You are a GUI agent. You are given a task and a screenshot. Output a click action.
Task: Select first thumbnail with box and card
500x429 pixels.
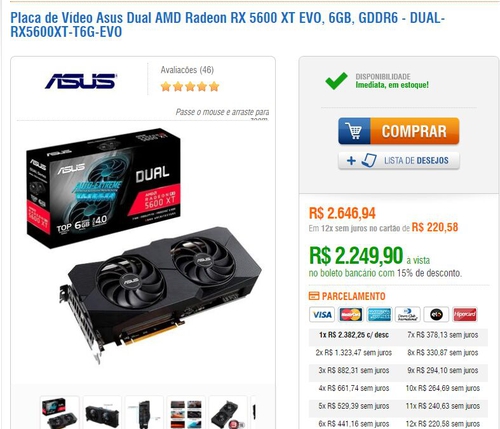[x=60, y=413]
